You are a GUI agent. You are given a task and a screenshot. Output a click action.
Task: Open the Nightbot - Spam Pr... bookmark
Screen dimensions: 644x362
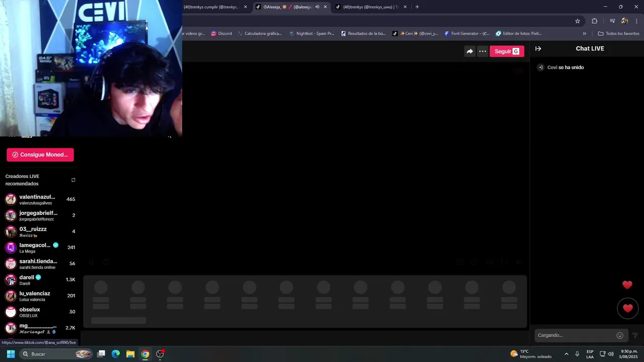click(311, 34)
